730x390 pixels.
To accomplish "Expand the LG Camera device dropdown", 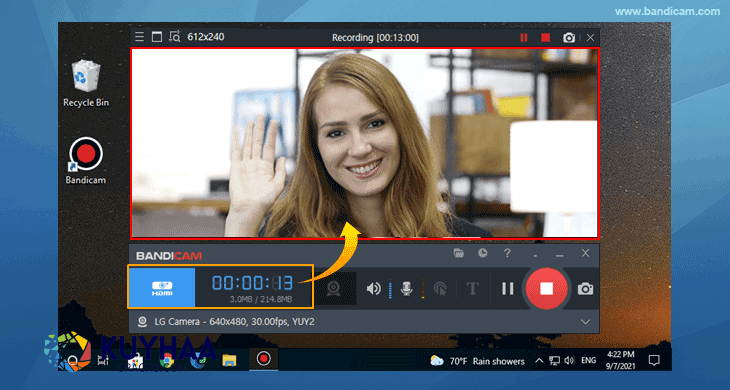I will pyautogui.click(x=585, y=322).
